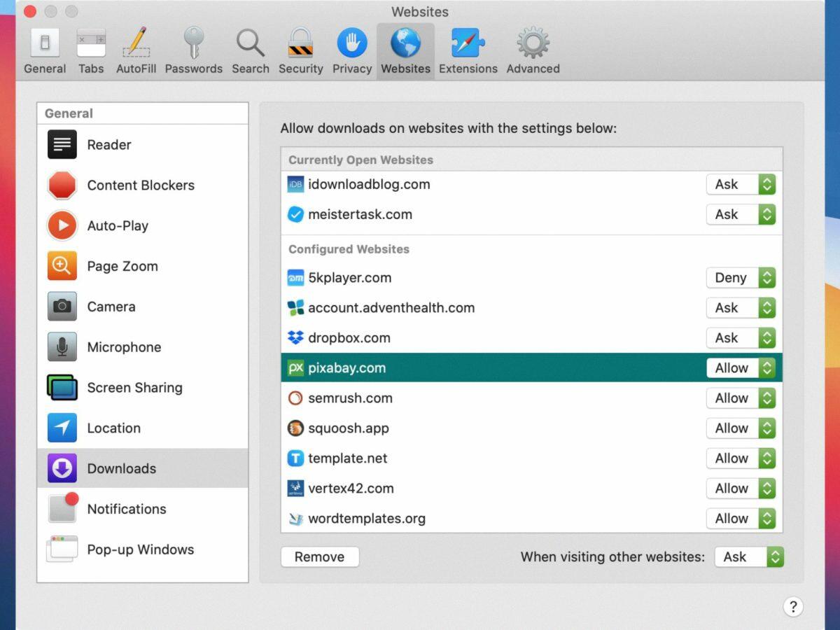Open the Search magnifier icon

250,43
